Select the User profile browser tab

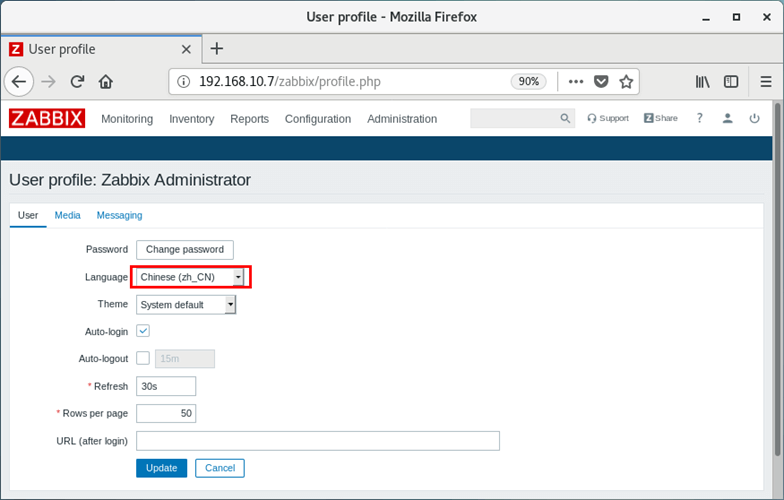point(100,49)
